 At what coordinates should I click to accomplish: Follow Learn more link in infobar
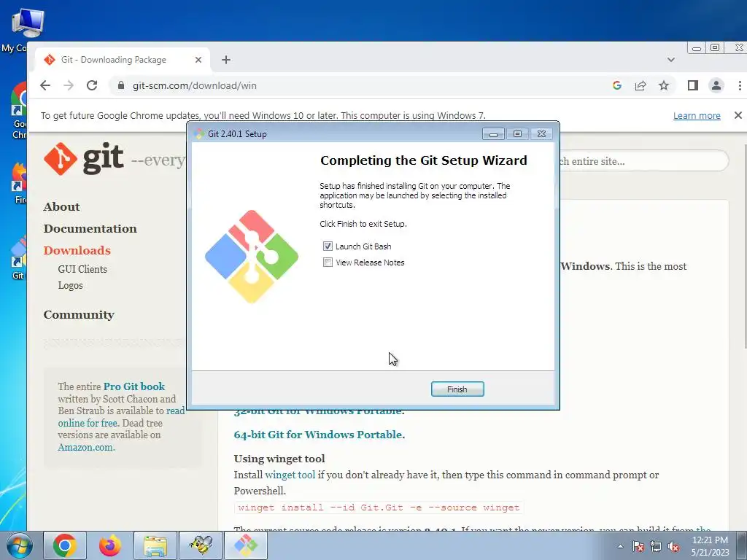[697, 116]
